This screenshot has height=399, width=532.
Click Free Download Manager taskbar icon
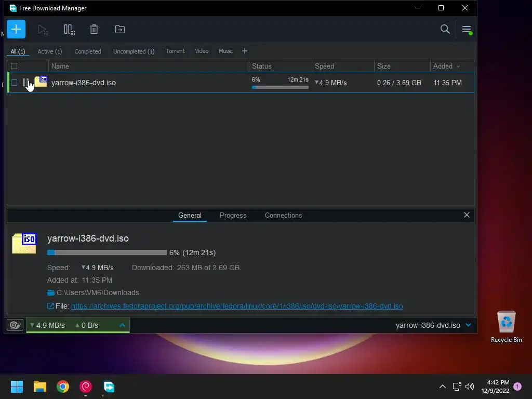pos(109,387)
